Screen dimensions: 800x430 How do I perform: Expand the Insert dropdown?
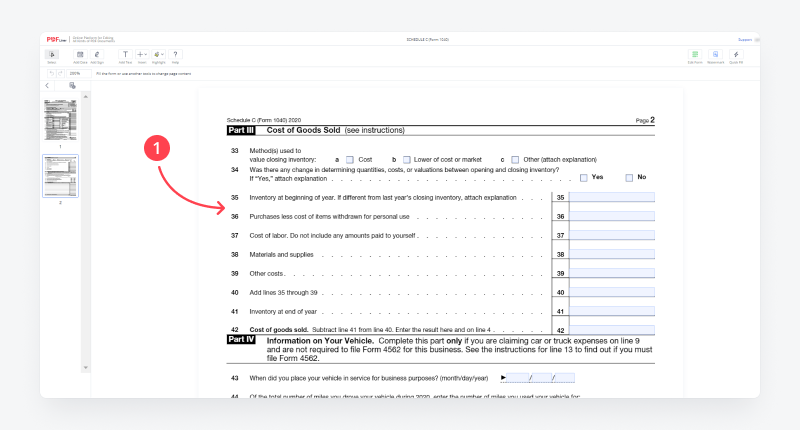pos(142,56)
